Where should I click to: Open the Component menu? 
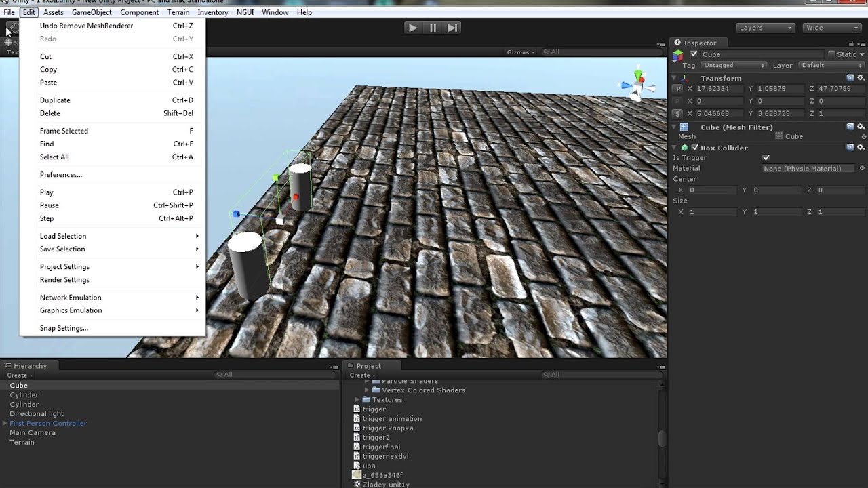(139, 12)
